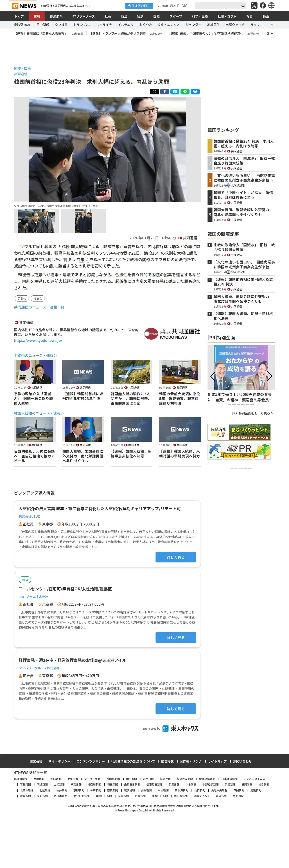Viewport: 289px width, 868px height.
Task: Share the article on Hatena Bookmark
Action: pyautogui.click(x=175, y=92)
